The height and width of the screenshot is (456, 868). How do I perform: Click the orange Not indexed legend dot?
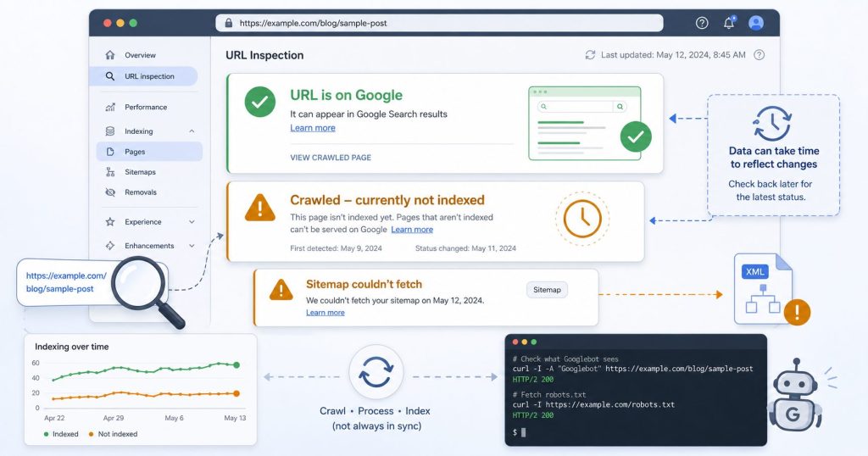[x=92, y=435]
